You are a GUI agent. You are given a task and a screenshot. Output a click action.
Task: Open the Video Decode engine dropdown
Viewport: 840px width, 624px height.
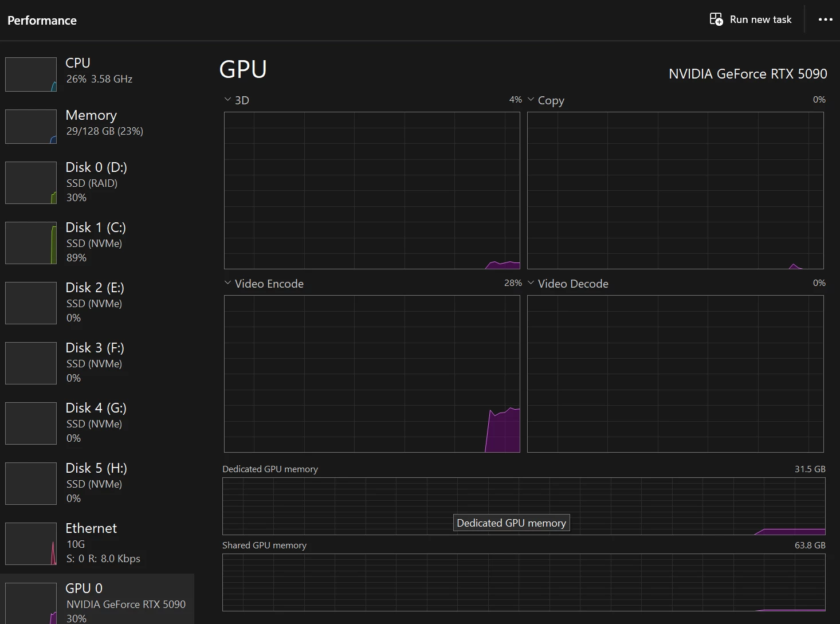(531, 283)
